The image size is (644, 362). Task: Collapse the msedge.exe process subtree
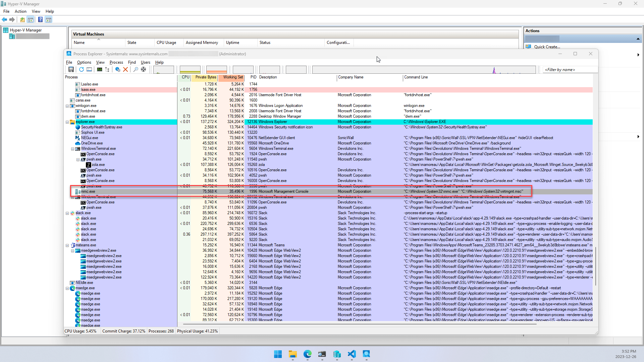coord(67,288)
